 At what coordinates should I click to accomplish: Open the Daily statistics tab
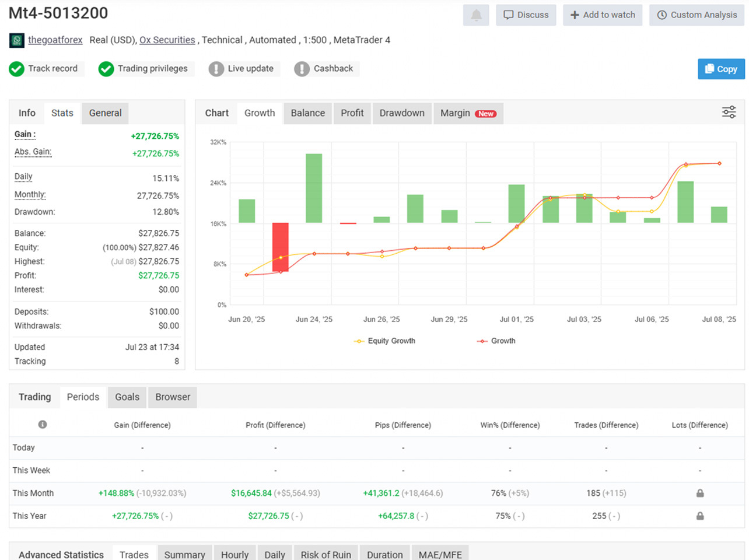point(275,554)
